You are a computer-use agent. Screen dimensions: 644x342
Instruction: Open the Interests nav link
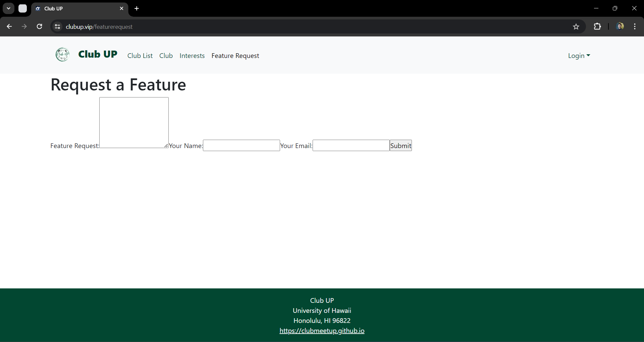(192, 56)
